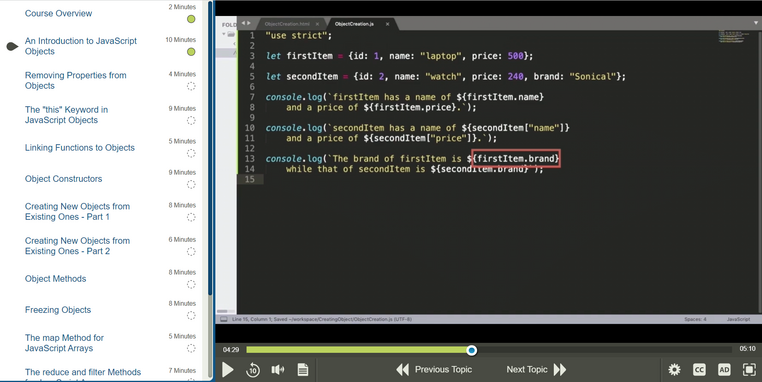Toggle audio description AD
Screen dimensions: 762x382
pos(724,370)
